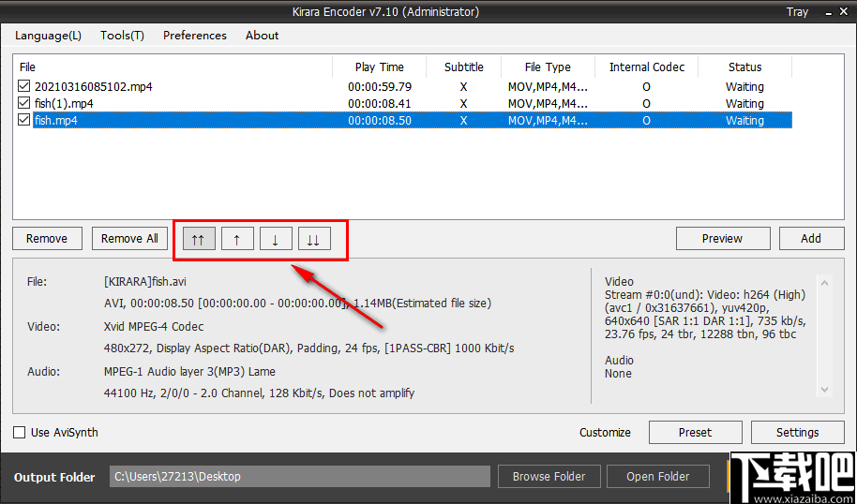Click the output folder path field

pos(299,477)
